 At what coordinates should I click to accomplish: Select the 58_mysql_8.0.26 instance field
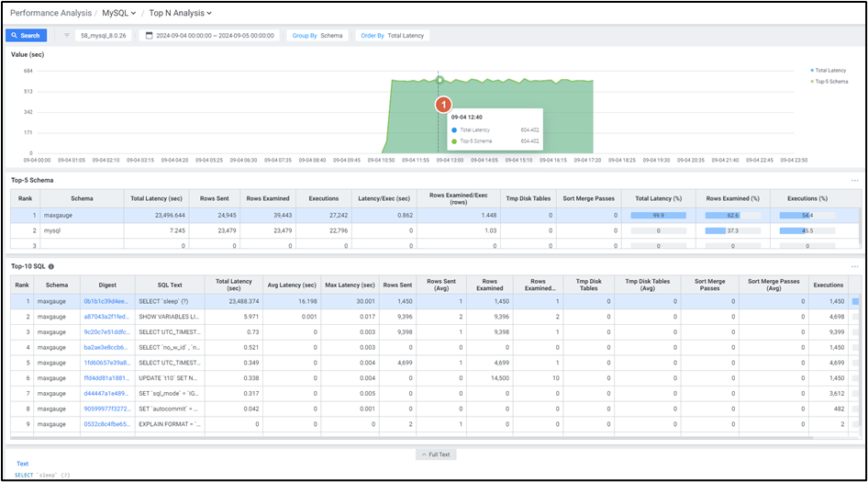coord(103,36)
